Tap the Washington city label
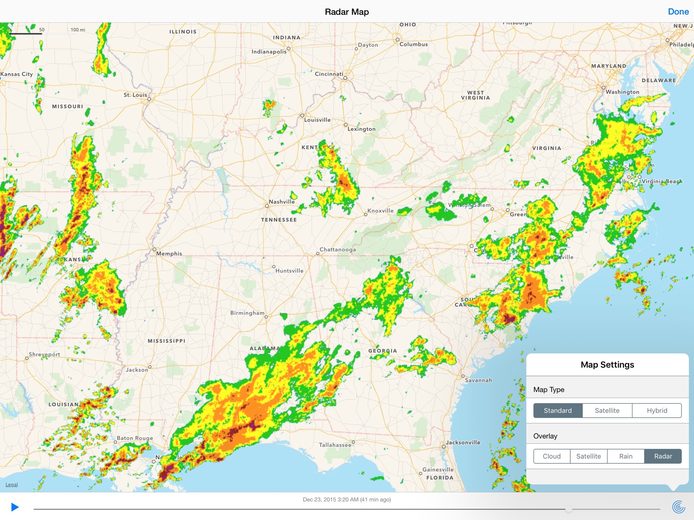This screenshot has width=694, height=520. (x=622, y=92)
